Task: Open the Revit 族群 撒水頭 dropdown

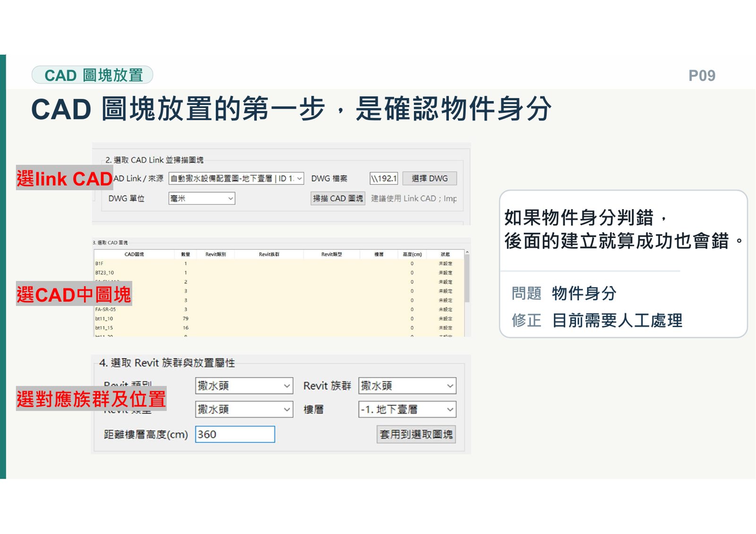Action: tap(407, 386)
